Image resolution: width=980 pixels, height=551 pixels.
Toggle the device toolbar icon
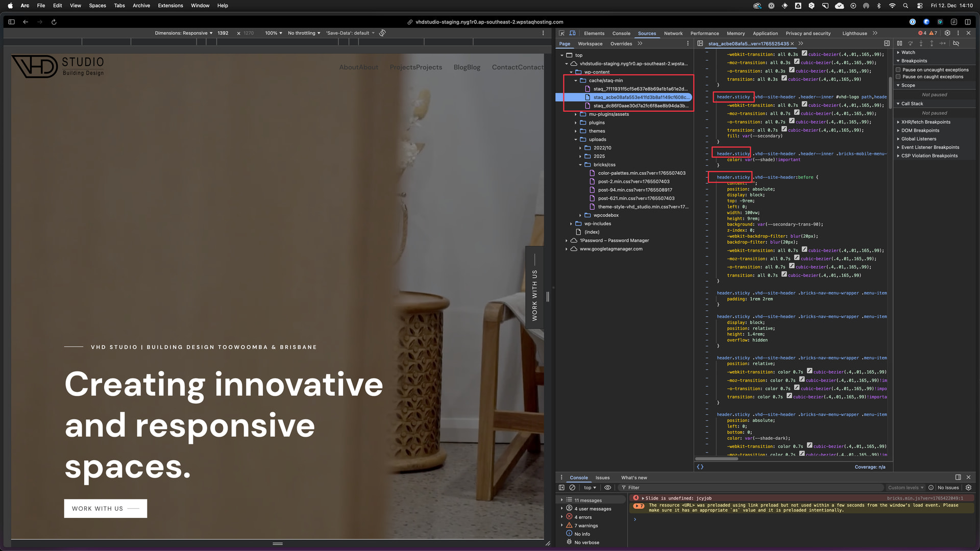pos(573,33)
